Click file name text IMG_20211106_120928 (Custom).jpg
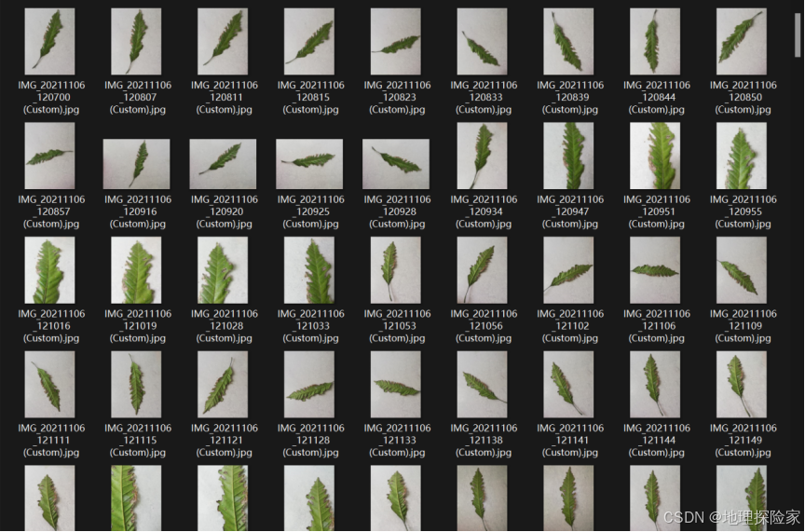This screenshot has width=805, height=532. point(397,211)
